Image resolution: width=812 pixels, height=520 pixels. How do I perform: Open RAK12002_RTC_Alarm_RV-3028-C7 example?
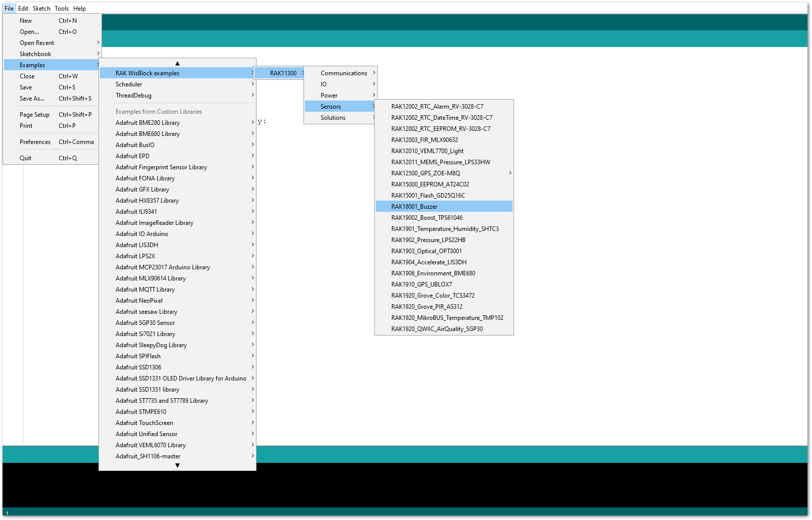[x=444, y=107]
